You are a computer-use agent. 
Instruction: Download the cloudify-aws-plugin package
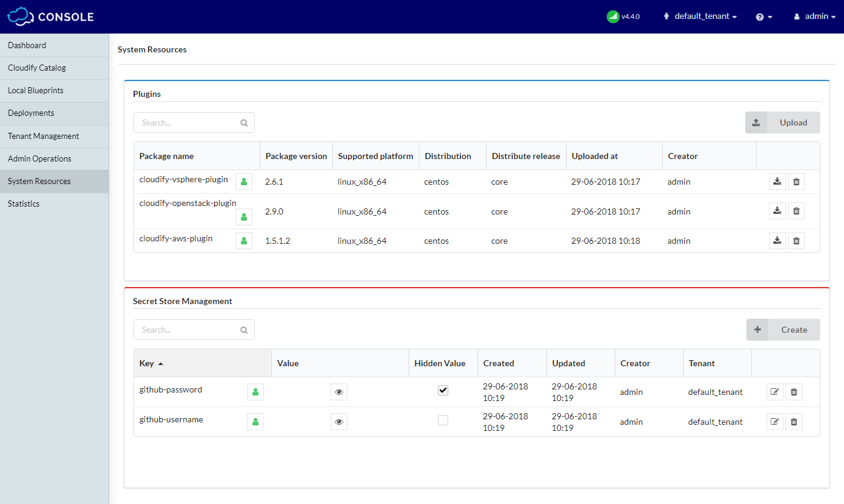[x=777, y=241]
